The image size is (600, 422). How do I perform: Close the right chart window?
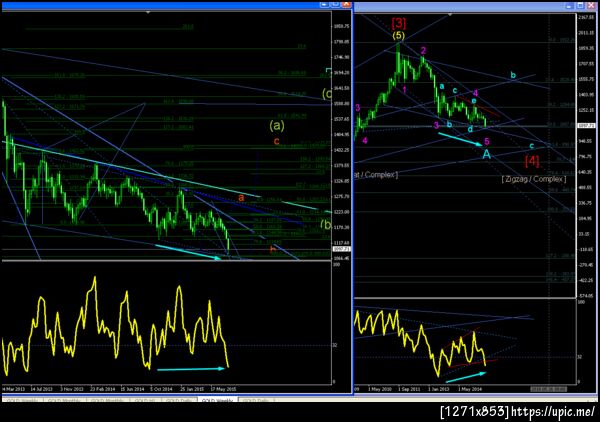(x=592, y=5)
